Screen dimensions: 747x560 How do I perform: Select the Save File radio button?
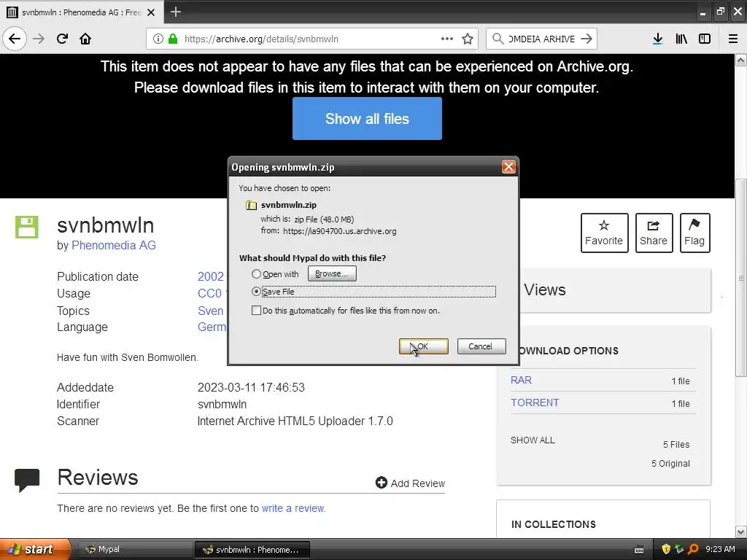pos(256,292)
